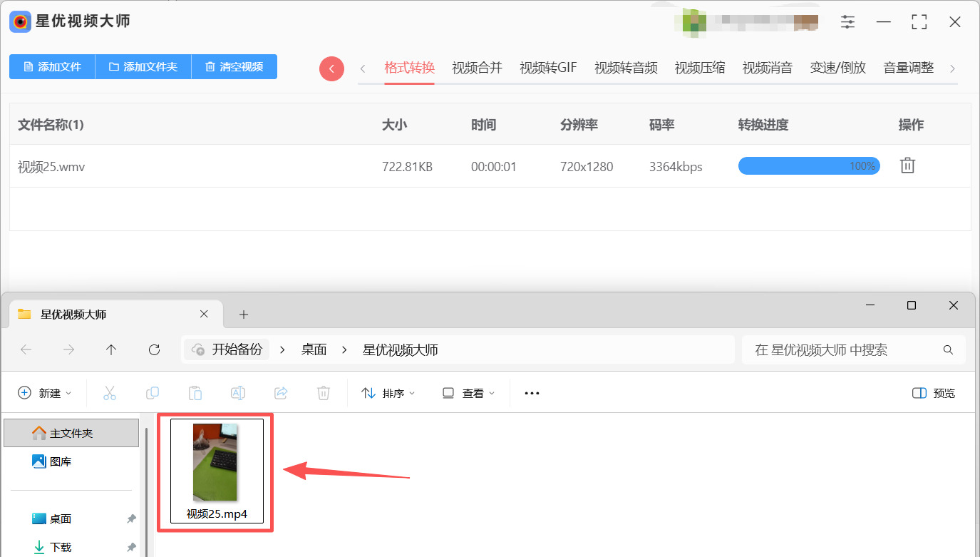Expand breadcrumb chevron after 开始备份
Image resolution: width=980 pixels, height=557 pixels.
(x=283, y=349)
